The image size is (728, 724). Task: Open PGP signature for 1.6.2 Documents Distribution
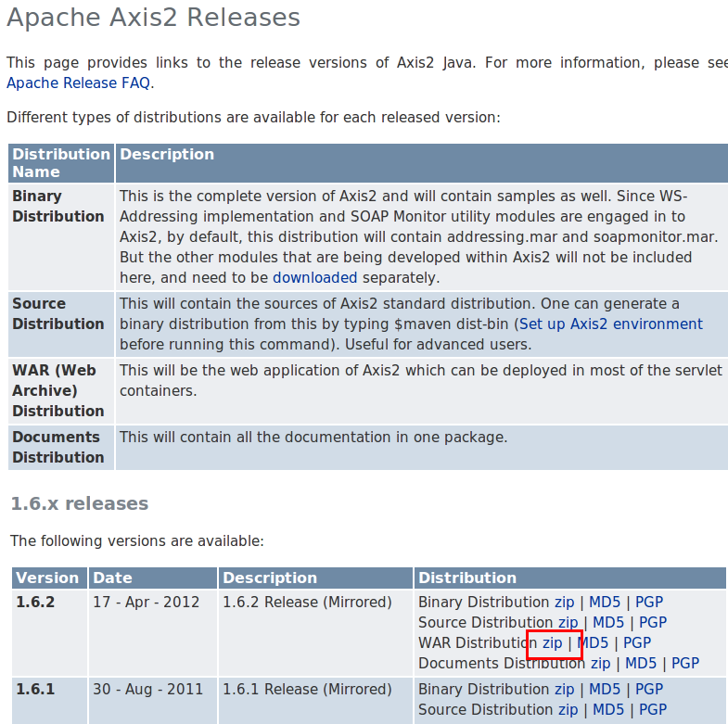685,663
